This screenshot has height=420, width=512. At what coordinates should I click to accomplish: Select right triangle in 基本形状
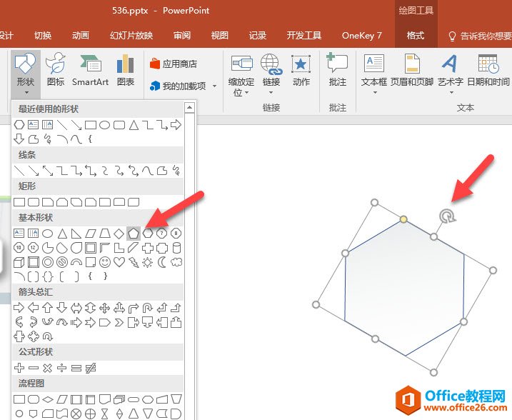[76, 233]
